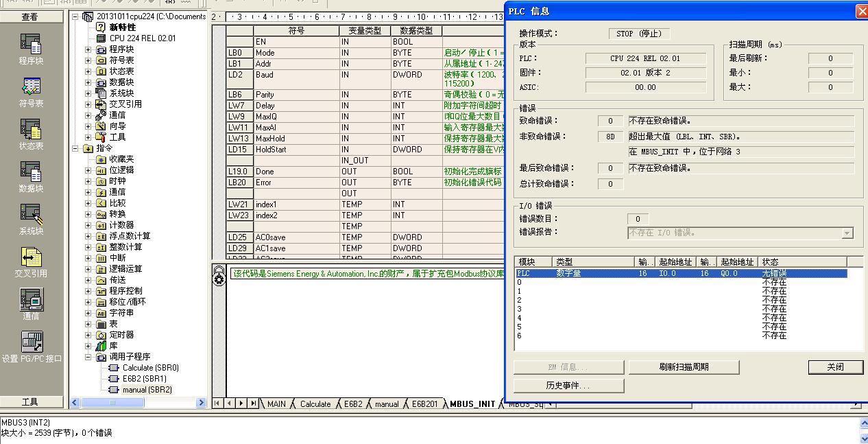Click the 状态 column header in the module list
The height and width of the screenshot is (444, 868).
point(803,261)
